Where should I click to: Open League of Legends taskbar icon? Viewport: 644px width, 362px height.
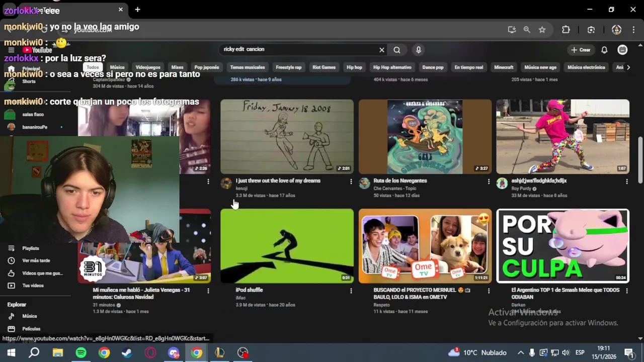coord(220,352)
